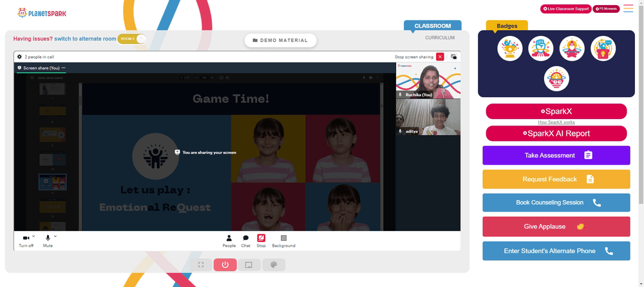Award the speaker podium badge
Image resolution: width=644 pixels, height=287 pixels.
pyautogui.click(x=603, y=48)
